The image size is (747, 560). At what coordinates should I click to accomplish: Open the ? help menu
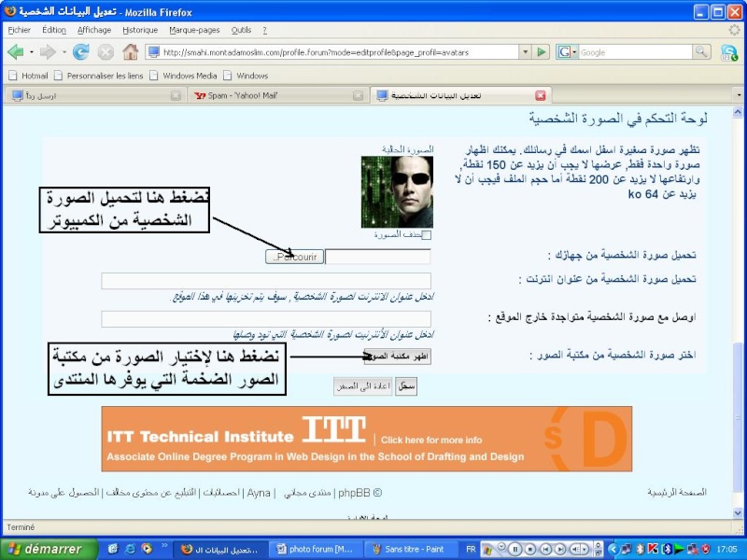265,30
